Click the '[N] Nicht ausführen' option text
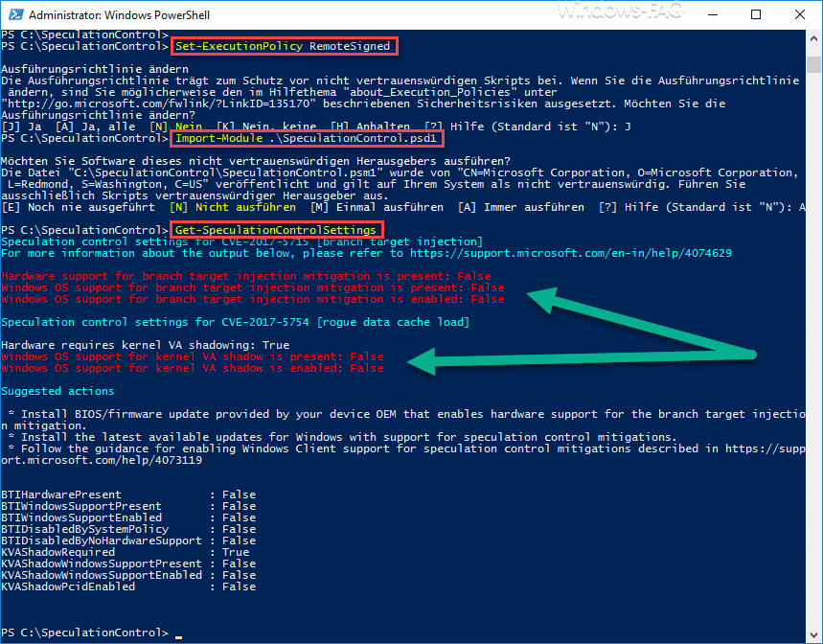The image size is (823, 644). pos(233,207)
